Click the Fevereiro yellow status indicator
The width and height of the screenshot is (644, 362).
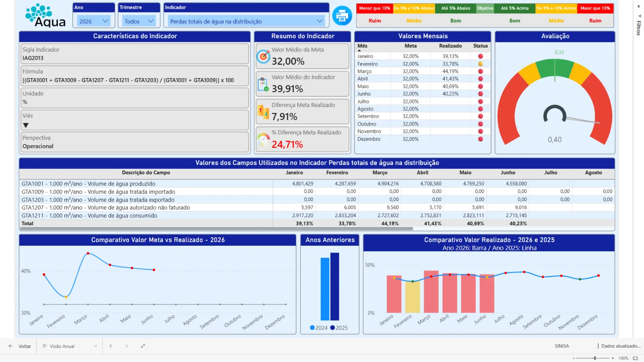coord(481,64)
